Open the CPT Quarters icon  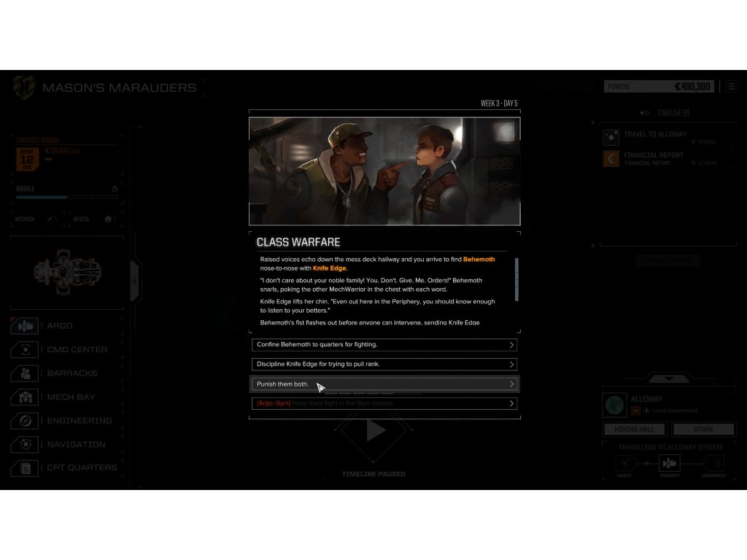click(x=25, y=468)
